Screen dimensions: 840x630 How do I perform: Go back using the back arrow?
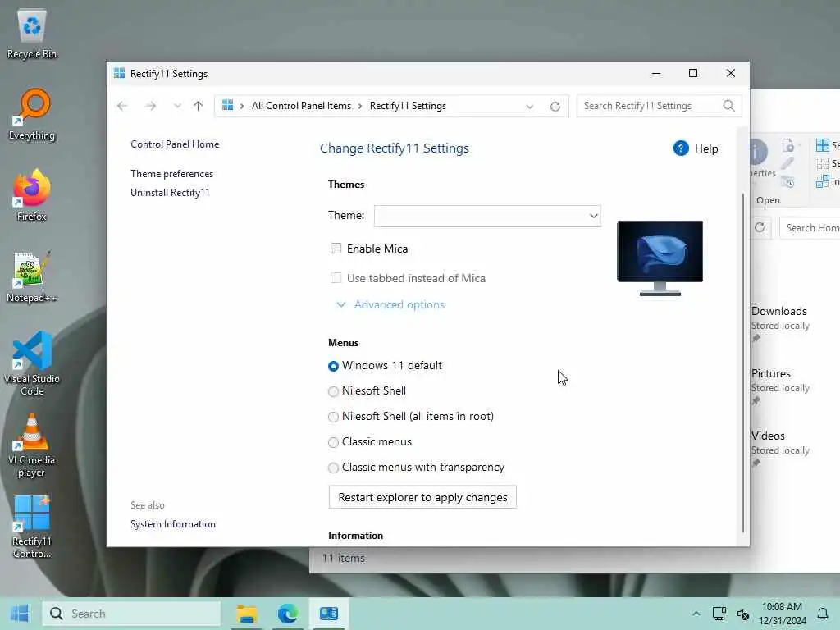click(x=122, y=106)
